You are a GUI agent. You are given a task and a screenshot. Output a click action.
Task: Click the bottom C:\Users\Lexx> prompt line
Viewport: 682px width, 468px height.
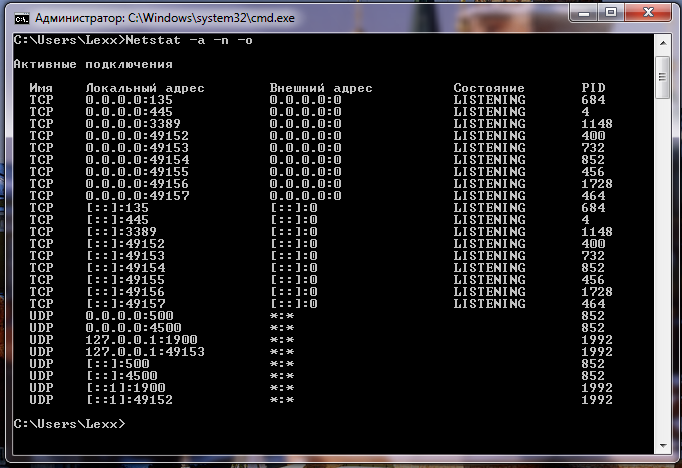69,424
